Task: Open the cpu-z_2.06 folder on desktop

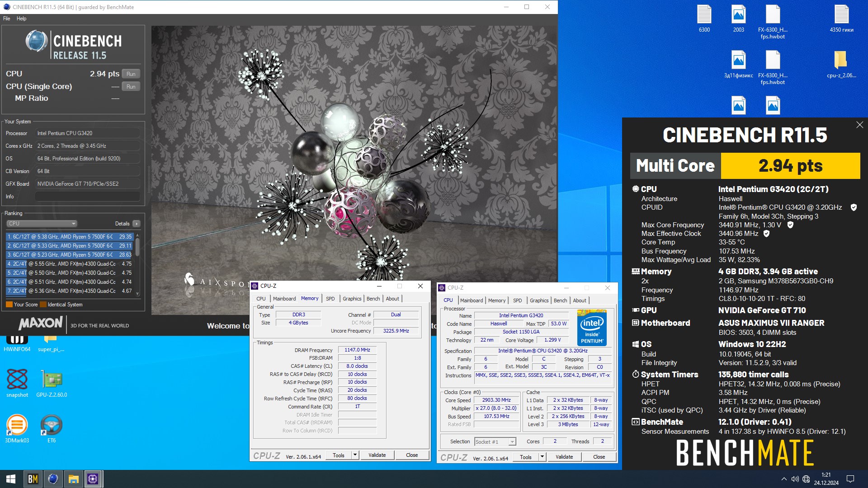Action: [841, 64]
